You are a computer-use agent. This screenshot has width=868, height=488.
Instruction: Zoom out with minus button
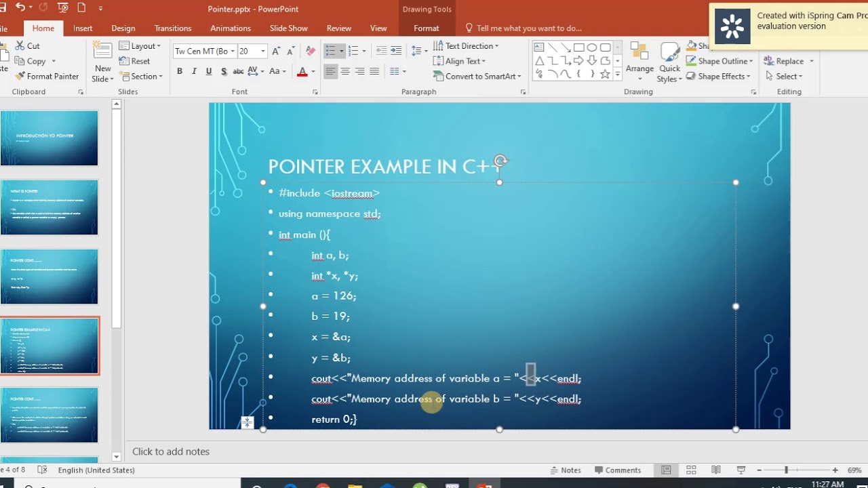click(x=759, y=470)
